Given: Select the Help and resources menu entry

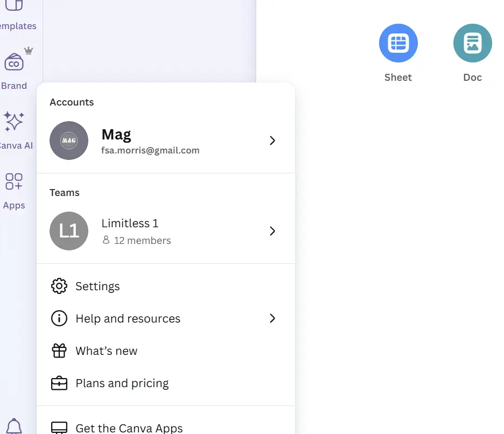Looking at the screenshot, I should click(166, 318).
